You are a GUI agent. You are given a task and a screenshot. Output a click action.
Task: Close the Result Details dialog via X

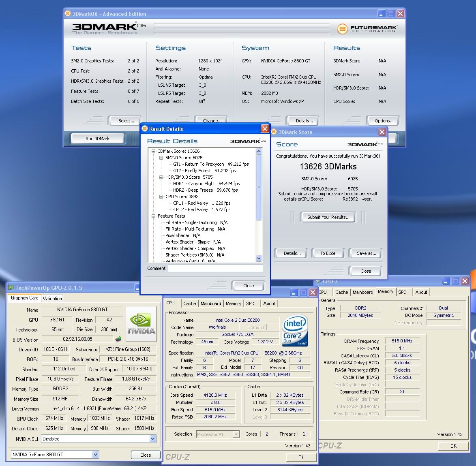pos(265,128)
